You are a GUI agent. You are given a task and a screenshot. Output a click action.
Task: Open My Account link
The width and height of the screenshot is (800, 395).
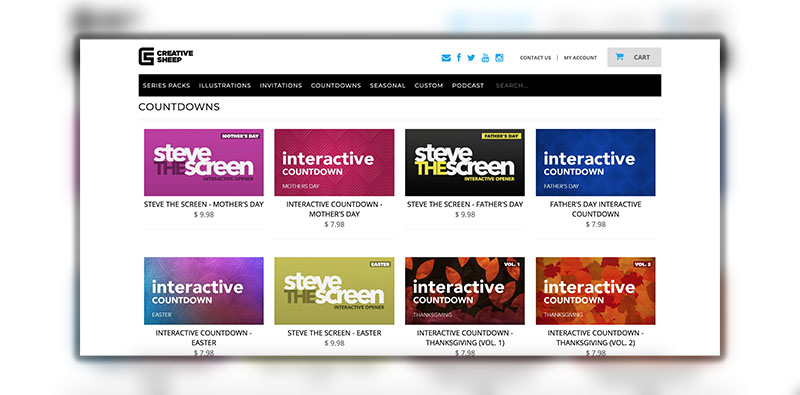pyautogui.click(x=580, y=58)
